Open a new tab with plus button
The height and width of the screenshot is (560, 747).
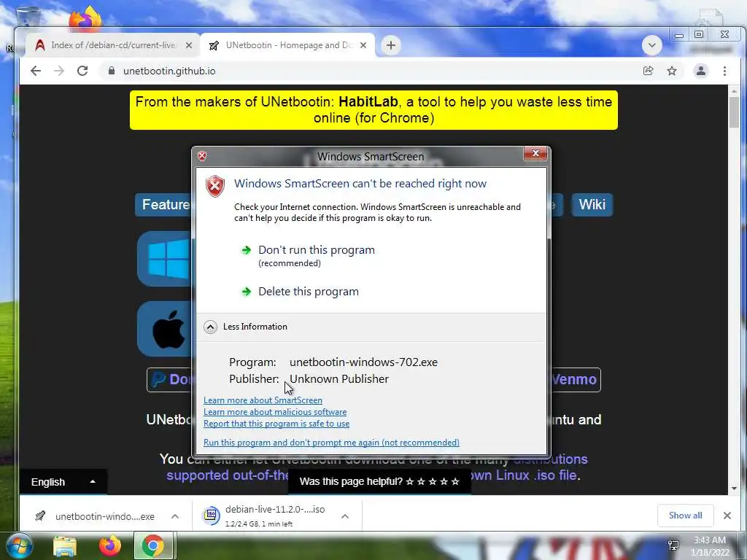391,45
